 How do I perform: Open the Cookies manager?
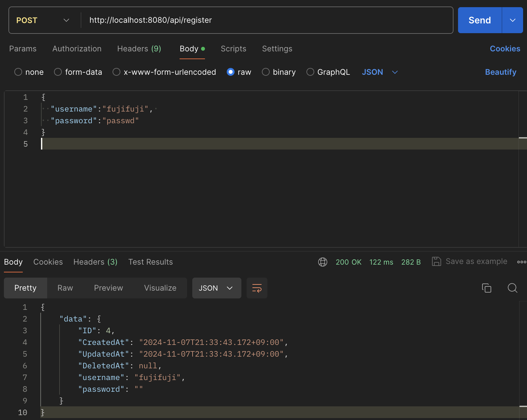(x=505, y=48)
